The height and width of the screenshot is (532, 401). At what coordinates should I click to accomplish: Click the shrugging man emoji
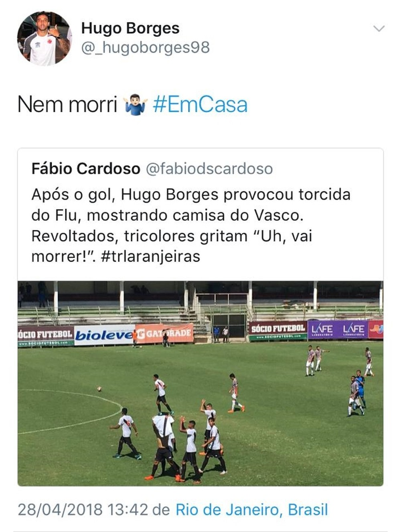(135, 105)
